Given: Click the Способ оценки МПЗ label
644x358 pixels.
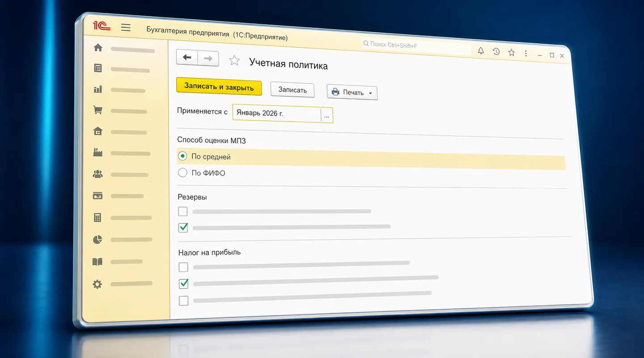Looking at the screenshot, I should tap(212, 141).
